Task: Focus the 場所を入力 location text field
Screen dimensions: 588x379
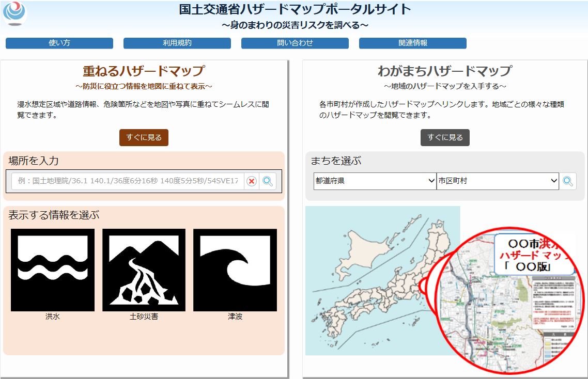Action: click(128, 181)
